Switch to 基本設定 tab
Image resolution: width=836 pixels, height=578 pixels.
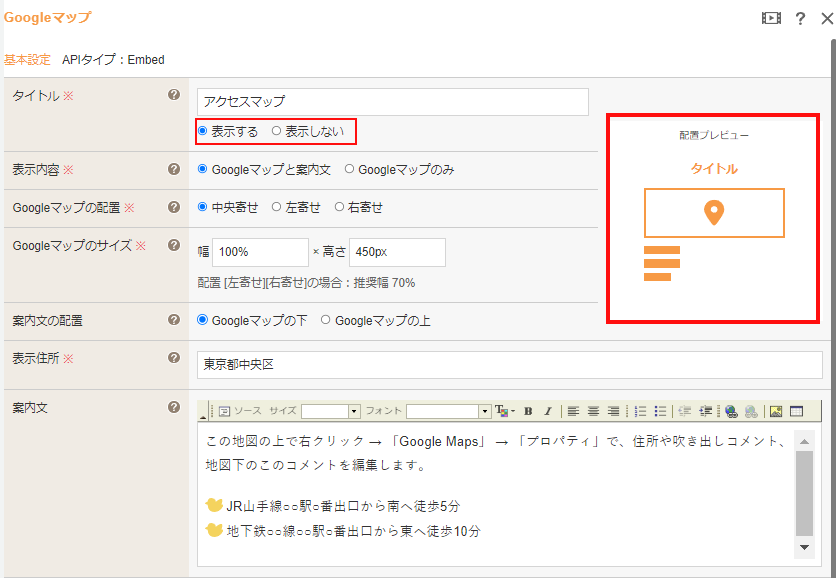pyautogui.click(x=27, y=60)
